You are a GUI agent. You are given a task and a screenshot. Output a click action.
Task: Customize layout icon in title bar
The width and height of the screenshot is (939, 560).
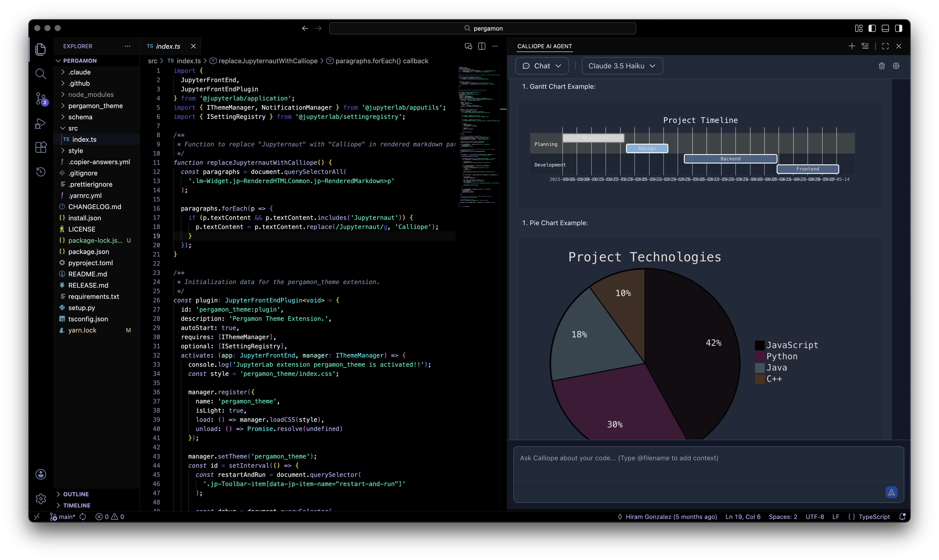click(859, 28)
